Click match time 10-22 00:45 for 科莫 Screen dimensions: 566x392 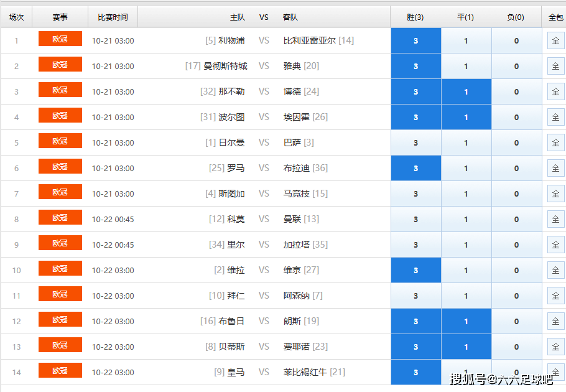click(x=113, y=220)
